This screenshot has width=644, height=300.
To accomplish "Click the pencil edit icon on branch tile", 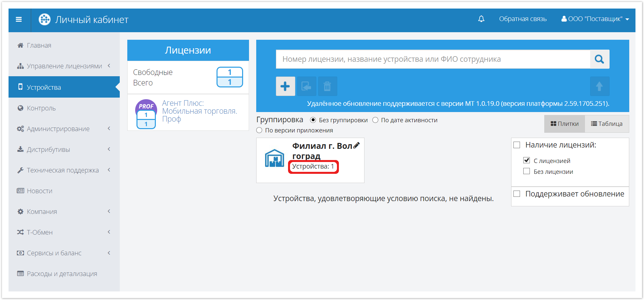I will [x=357, y=145].
